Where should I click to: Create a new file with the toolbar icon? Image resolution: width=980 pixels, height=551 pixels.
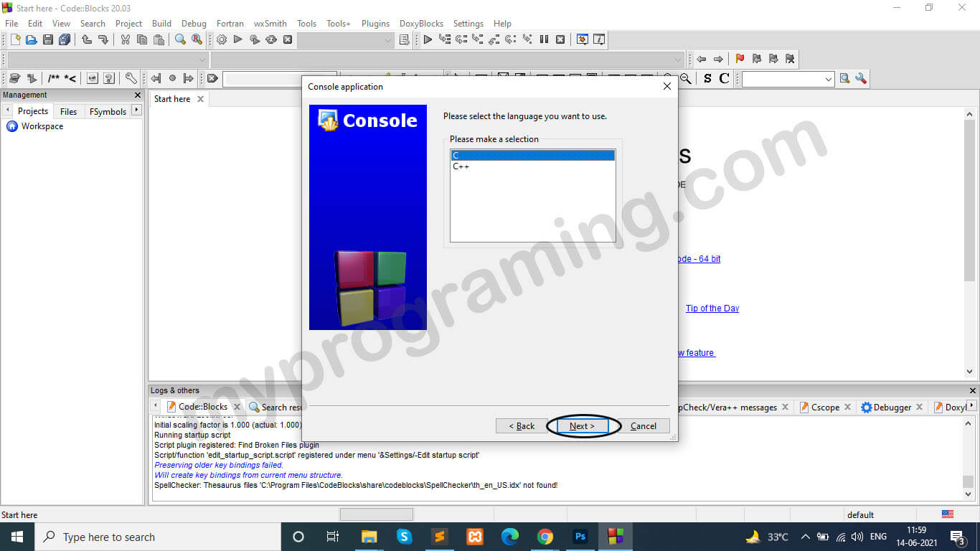tap(14, 39)
